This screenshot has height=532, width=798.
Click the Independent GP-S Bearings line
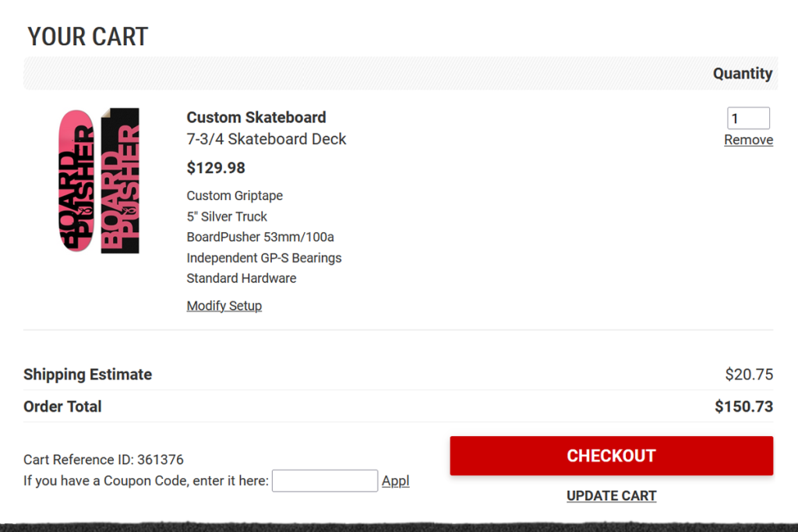pyautogui.click(x=263, y=258)
